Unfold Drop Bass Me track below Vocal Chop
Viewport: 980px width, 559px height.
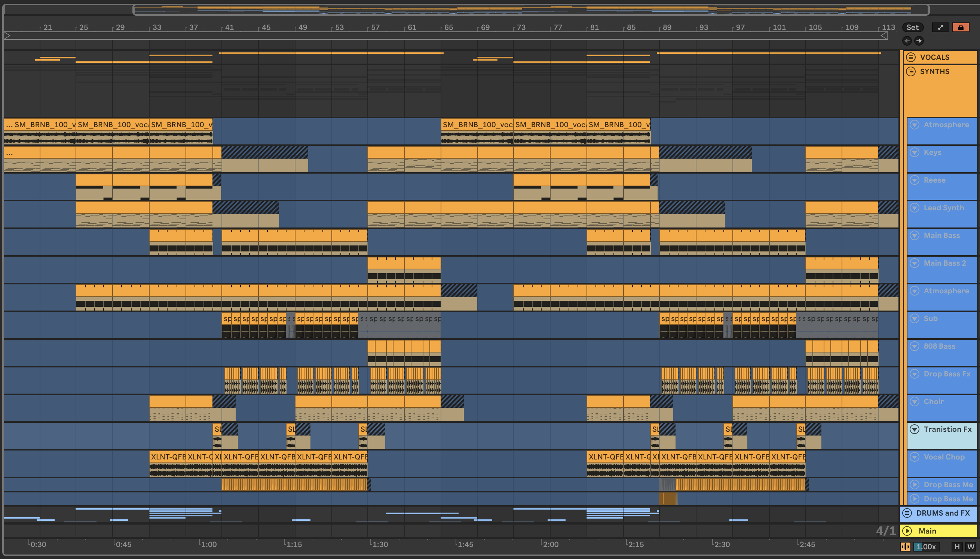[x=915, y=485]
